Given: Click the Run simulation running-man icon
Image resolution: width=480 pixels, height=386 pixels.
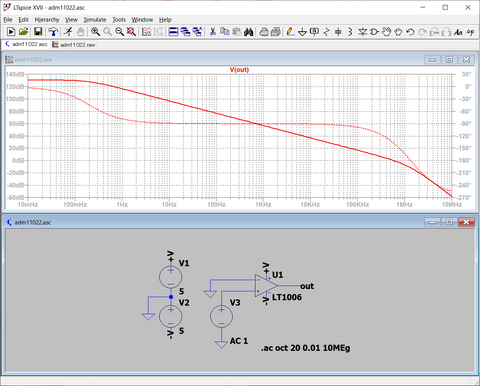Looking at the screenshot, I should pyautogui.click(x=68, y=32).
